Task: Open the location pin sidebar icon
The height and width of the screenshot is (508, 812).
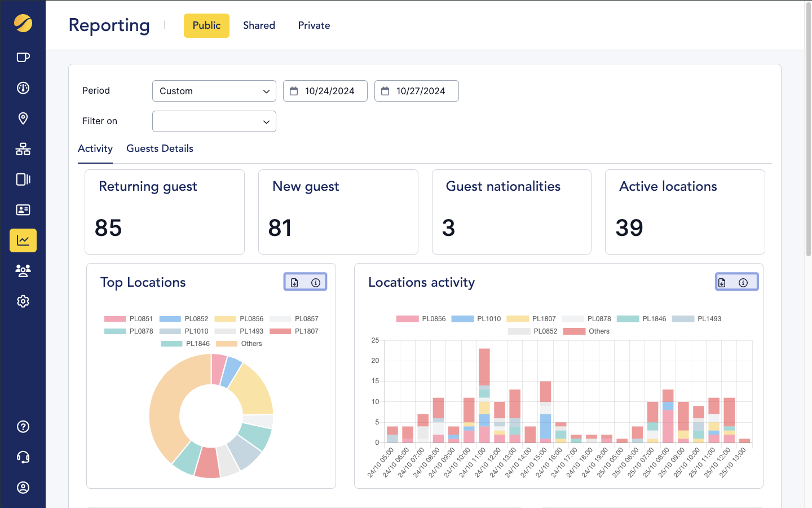Action: click(23, 119)
